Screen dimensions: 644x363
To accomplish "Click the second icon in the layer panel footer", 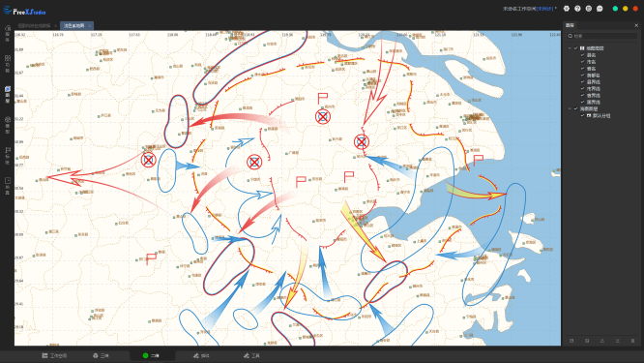I will [x=587, y=341].
